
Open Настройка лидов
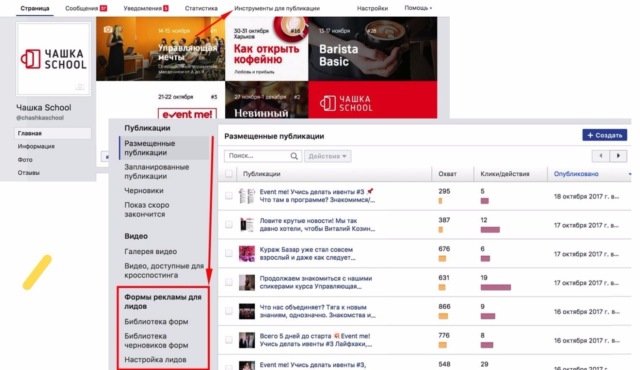click(x=155, y=360)
